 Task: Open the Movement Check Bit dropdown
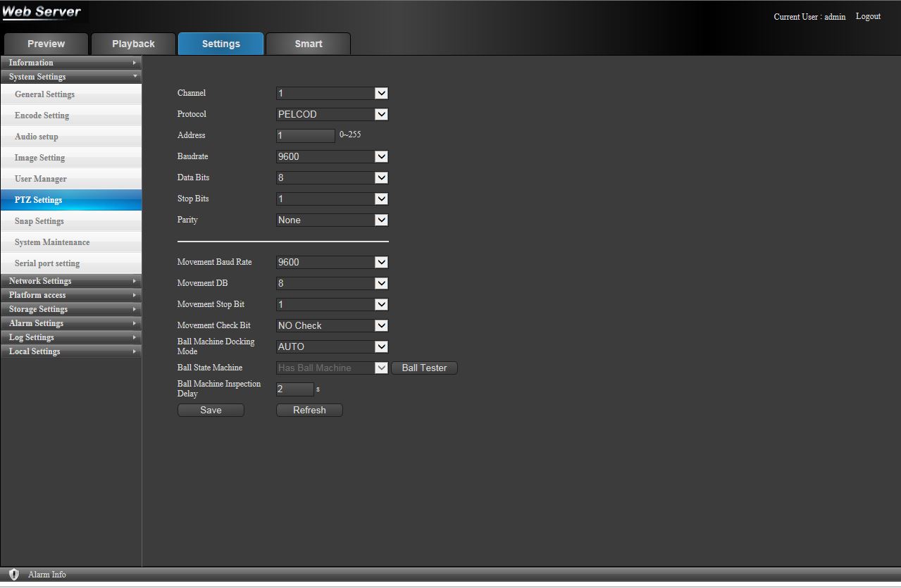[x=332, y=325]
